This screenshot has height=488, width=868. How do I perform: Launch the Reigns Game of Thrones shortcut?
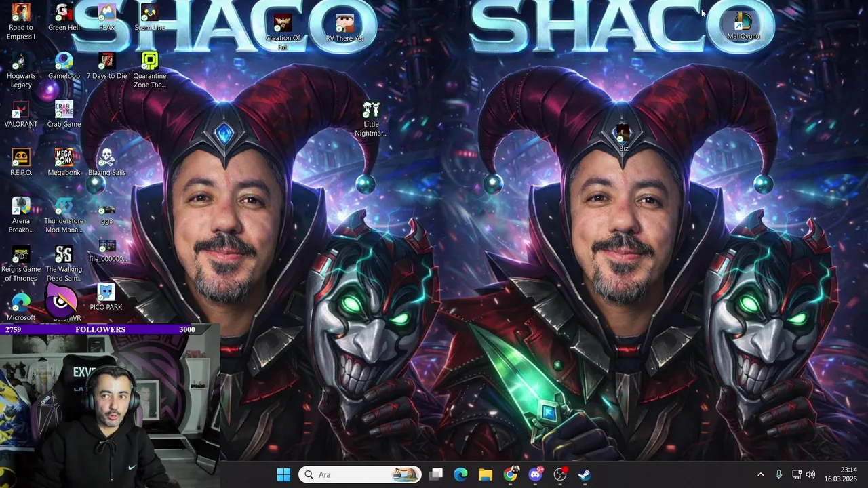21,264
